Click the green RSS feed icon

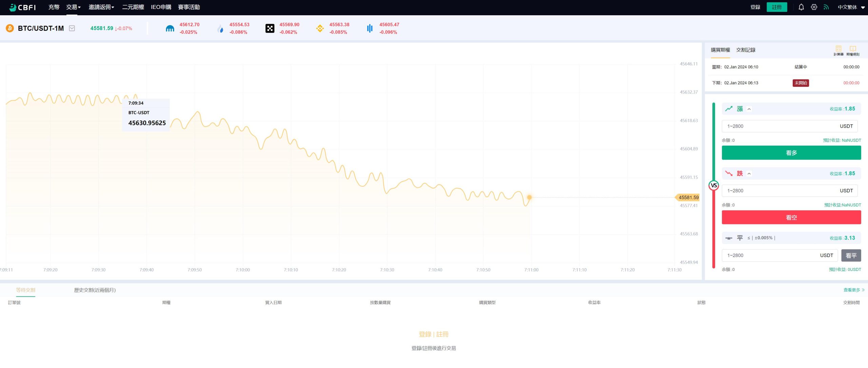click(826, 7)
